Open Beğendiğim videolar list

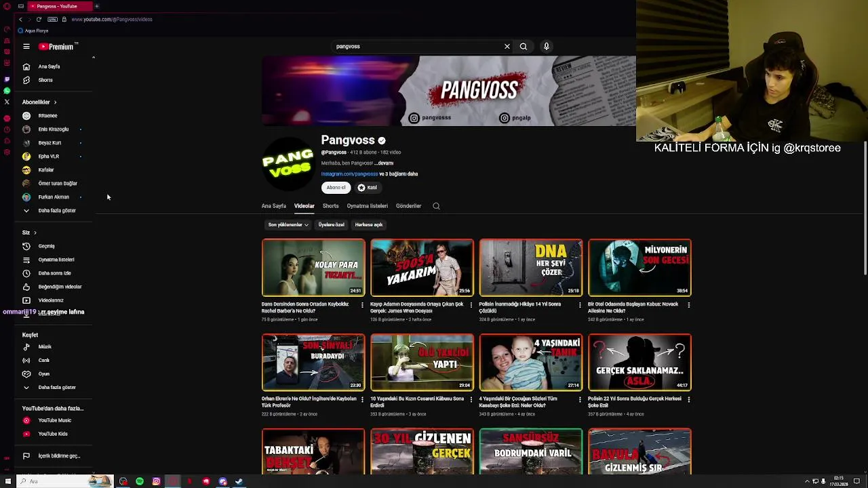(x=60, y=287)
